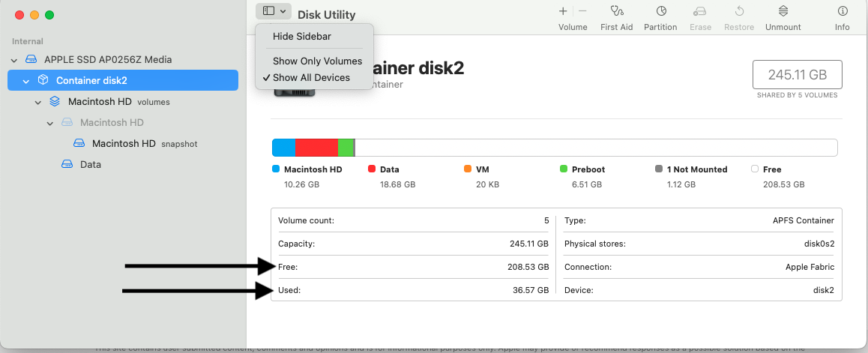868x353 pixels.
Task: Collapse the APPLE SSD AP0256Z Media row
Action: tap(14, 60)
